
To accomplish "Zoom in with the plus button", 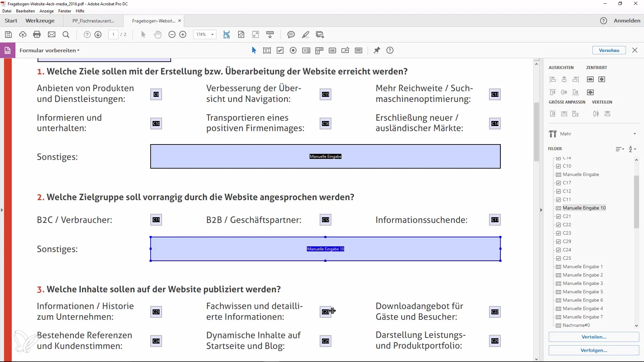I will click(183, 35).
